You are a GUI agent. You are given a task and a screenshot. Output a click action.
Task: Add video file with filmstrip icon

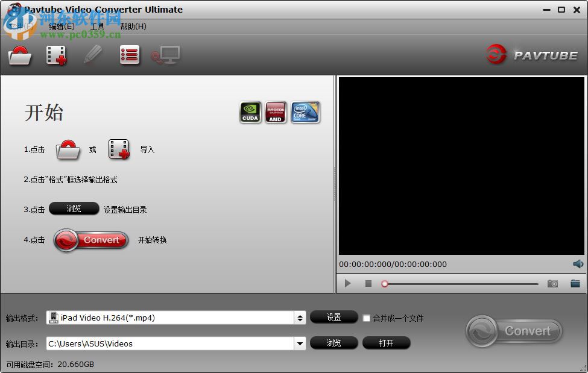[x=56, y=55]
